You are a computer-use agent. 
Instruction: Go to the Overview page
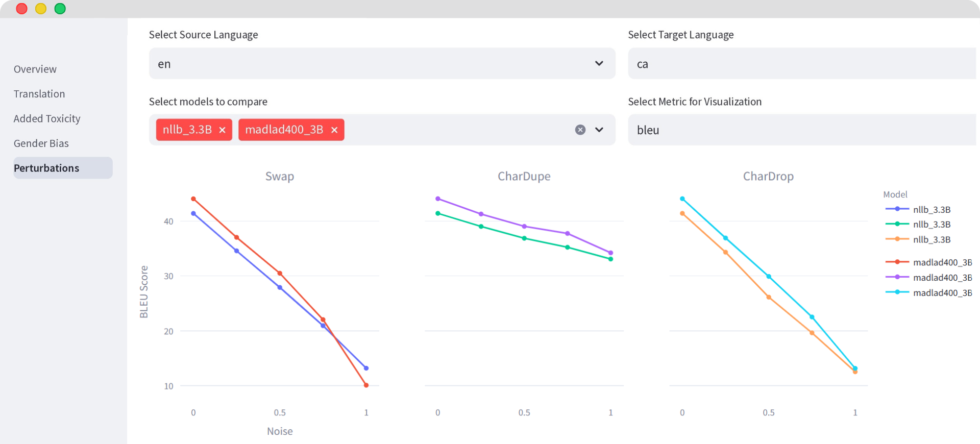35,69
